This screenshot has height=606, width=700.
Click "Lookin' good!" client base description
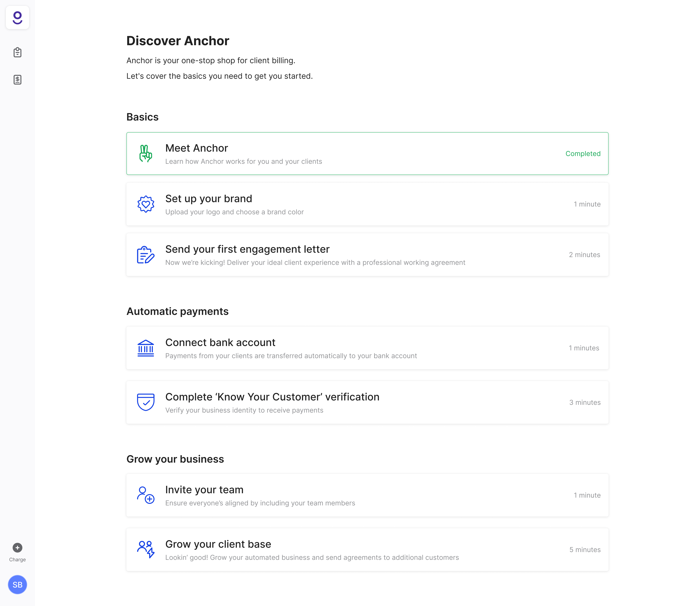(312, 558)
